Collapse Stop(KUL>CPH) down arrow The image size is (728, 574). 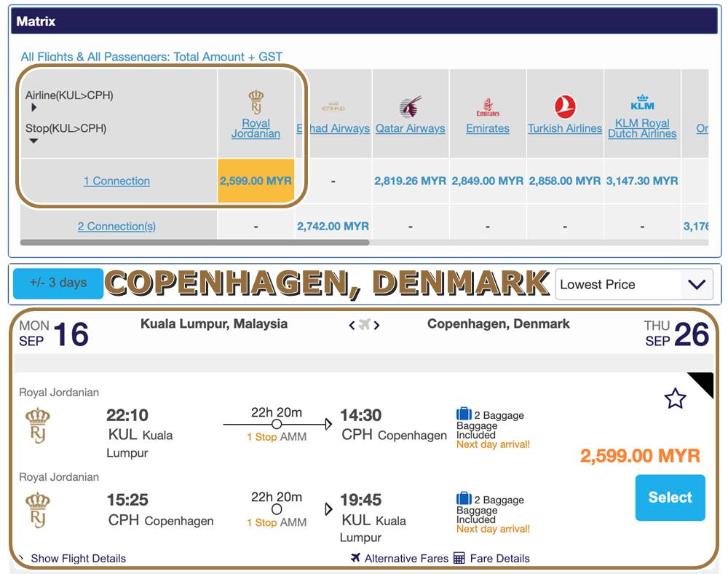point(33,141)
